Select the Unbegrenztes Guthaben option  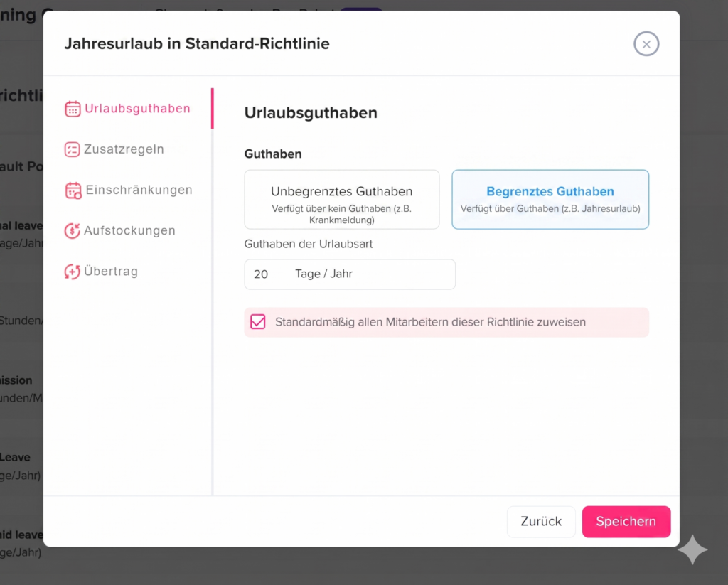pos(342,199)
